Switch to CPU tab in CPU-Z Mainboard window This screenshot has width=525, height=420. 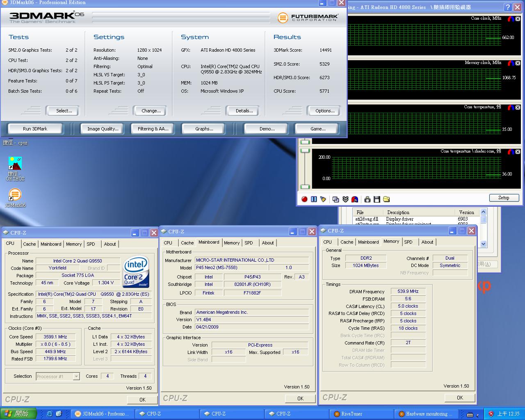coord(168,243)
